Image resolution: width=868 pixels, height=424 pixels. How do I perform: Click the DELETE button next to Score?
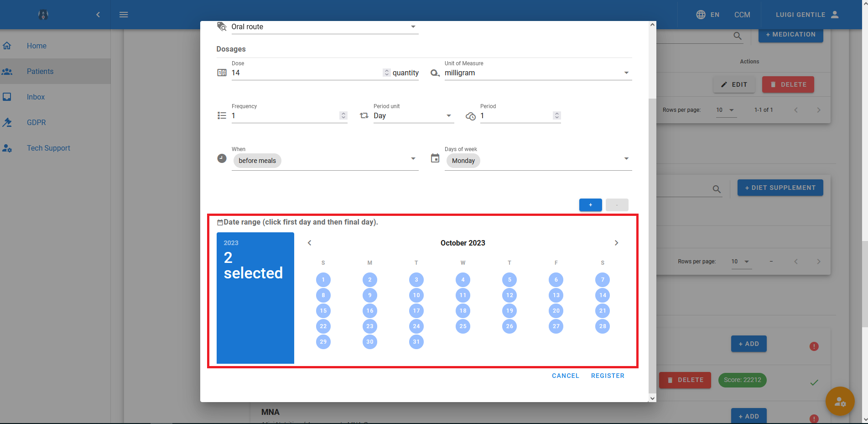click(685, 380)
